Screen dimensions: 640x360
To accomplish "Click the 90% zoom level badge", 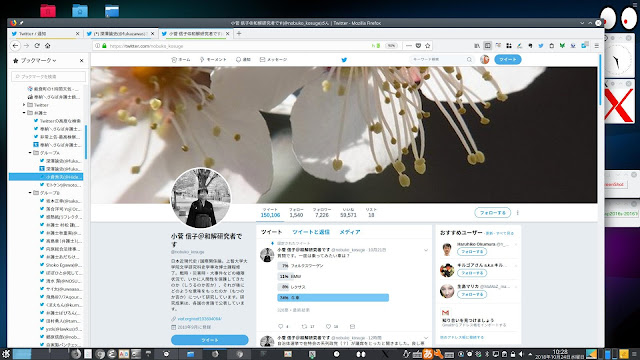I will tap(391, 46).
